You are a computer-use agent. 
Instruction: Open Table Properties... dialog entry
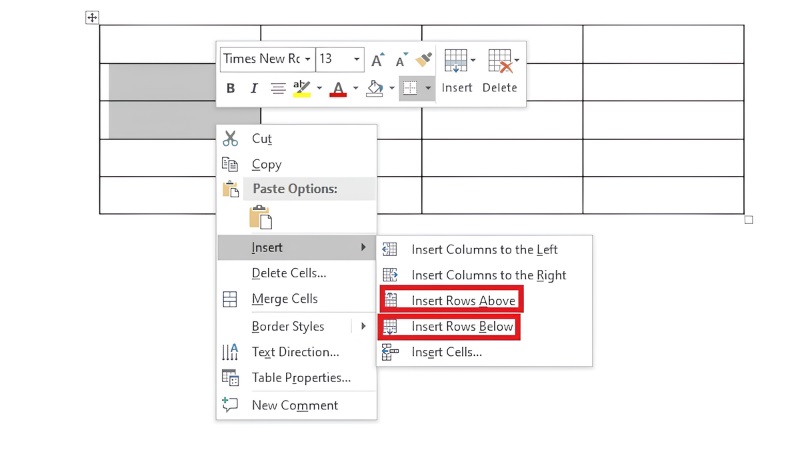(297, 378)
